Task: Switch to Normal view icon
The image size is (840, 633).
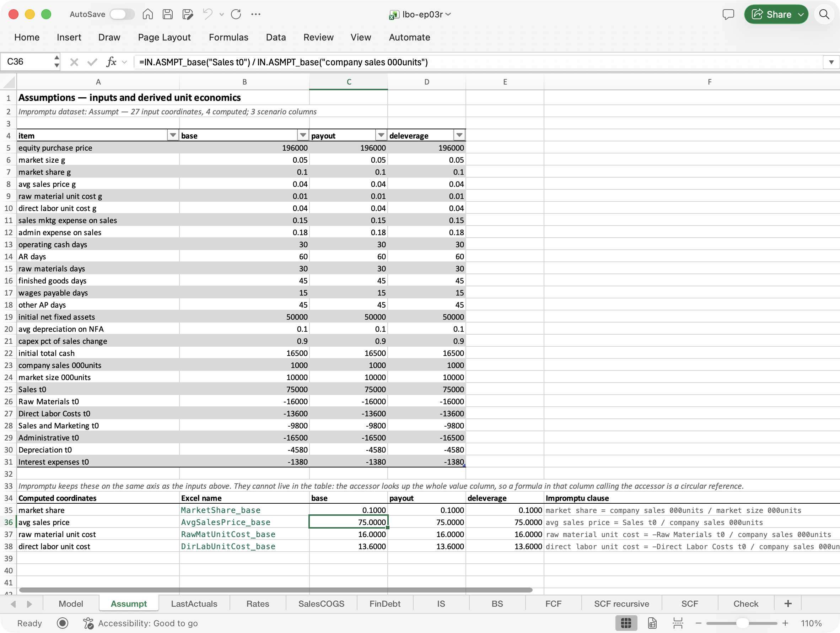Action: [x=626, y=623]
